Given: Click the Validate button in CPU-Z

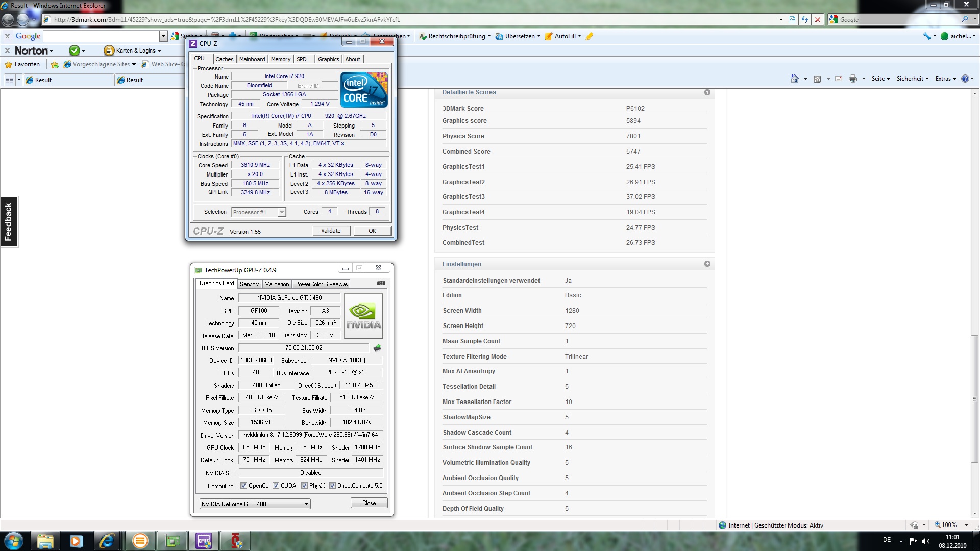Looking at the screenshot, I should (x=331, y=231).
